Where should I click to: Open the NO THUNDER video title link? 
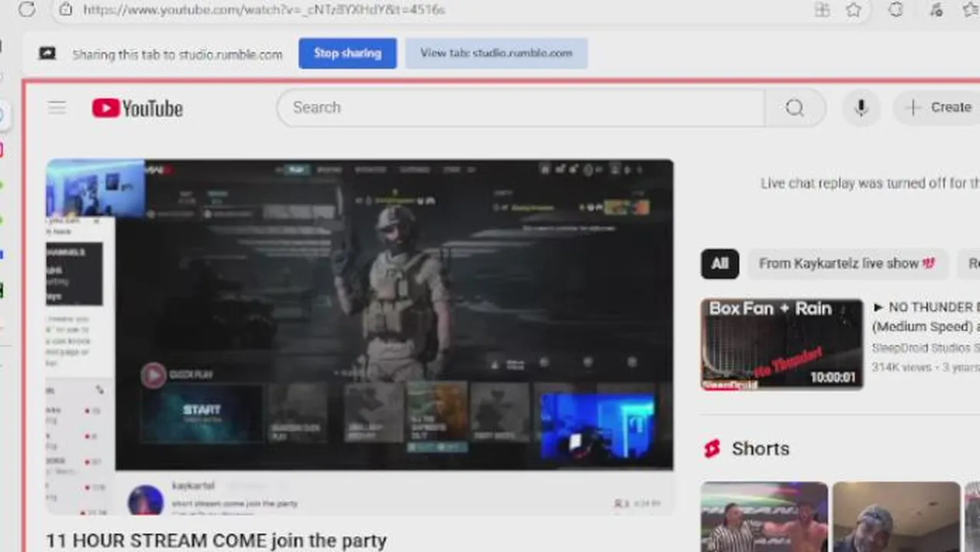point(926,317)
